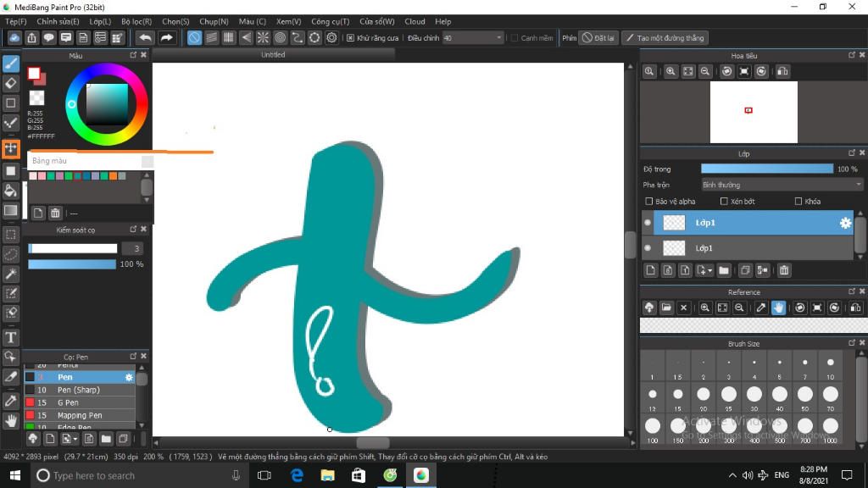Select the Text tool
868x488 pixels.
[x=11, y=337]
